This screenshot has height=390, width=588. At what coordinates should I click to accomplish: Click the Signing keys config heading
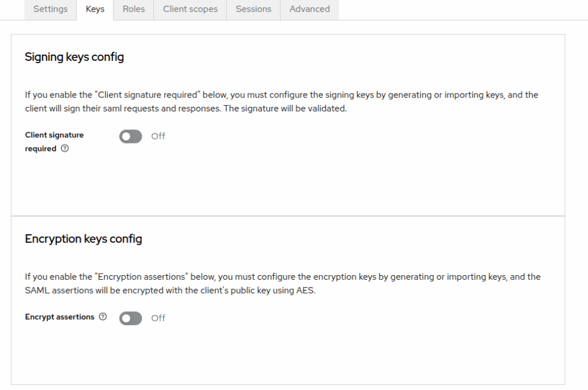[x=74, y=57]
